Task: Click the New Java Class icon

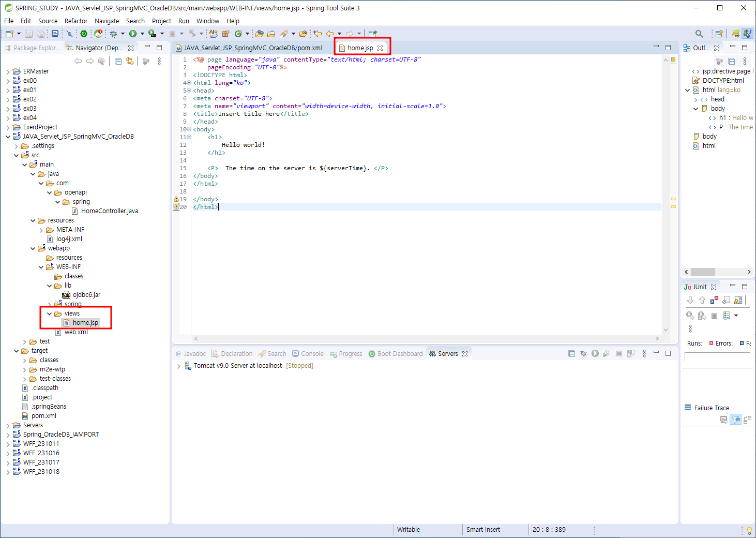Action: coord(238,34)
